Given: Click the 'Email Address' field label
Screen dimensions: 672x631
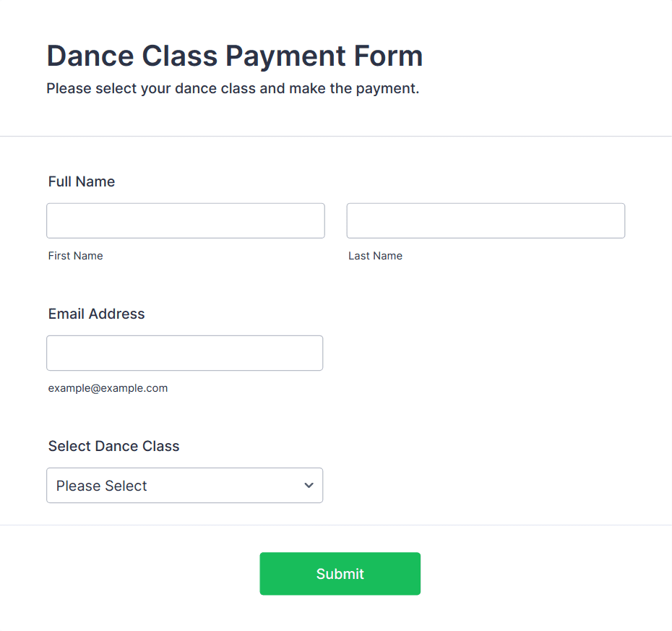Looking at the screenshot, I should [x=96, y=314].
